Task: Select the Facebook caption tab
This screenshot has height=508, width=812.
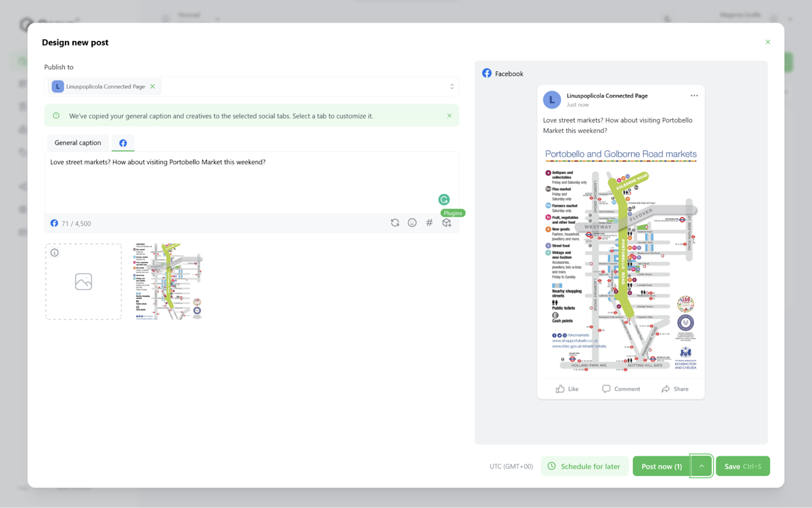Action: tap(123, 143)
